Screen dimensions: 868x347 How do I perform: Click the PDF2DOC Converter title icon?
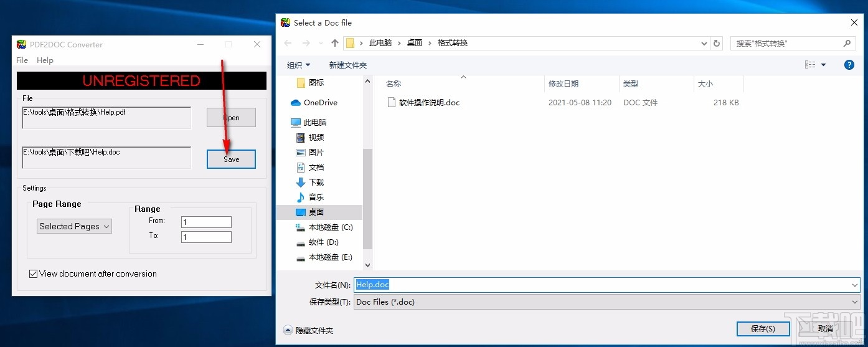(21, 44)
